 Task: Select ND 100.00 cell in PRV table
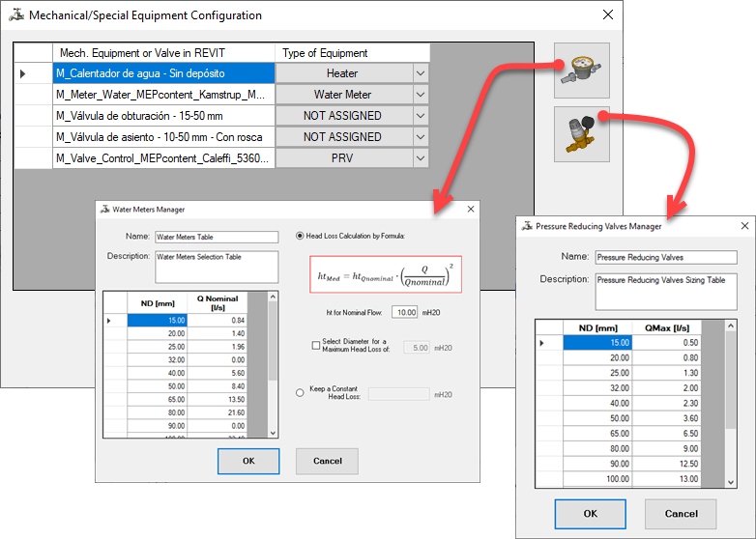tap(597, 479)
